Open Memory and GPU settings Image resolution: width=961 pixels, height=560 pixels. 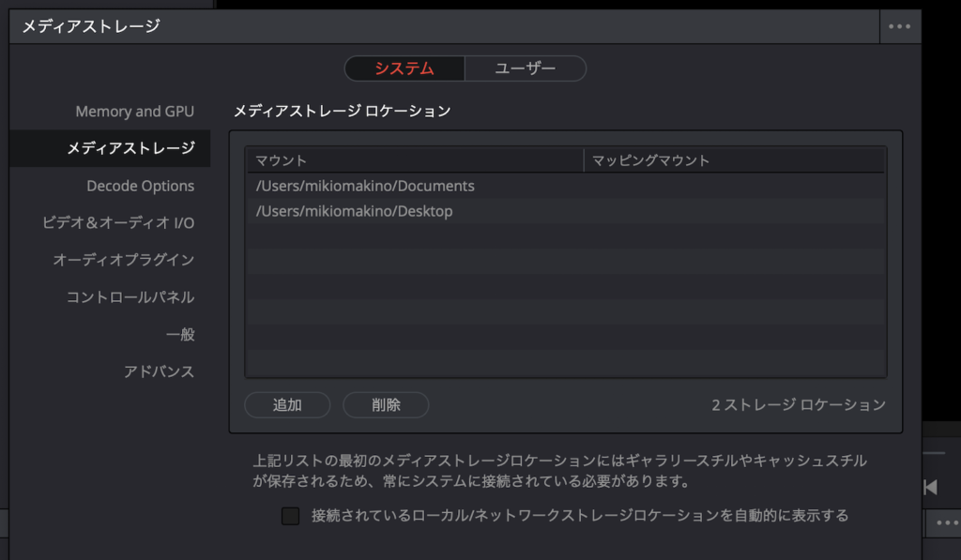[135, 112]
